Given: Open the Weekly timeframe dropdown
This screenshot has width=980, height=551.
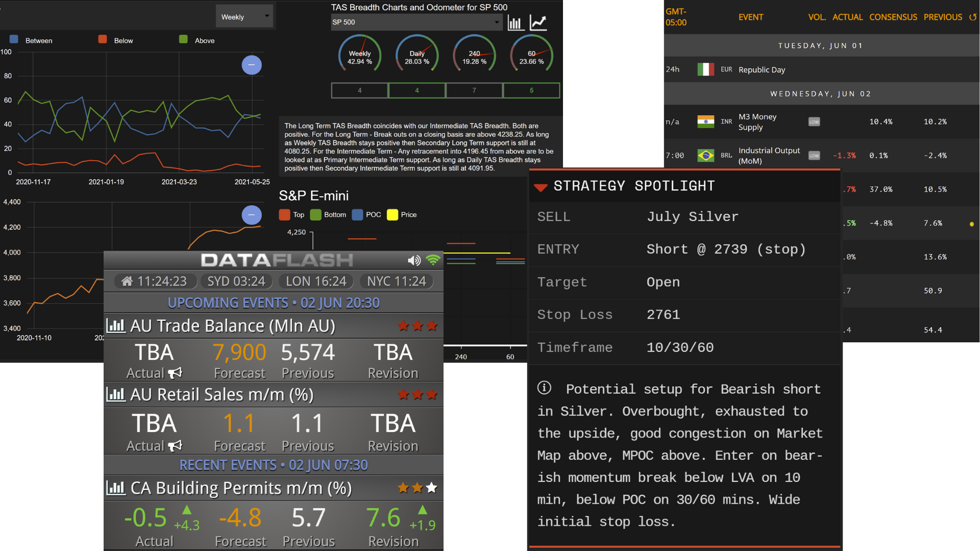Looking at the screenshot, I should click(x=244, y=17).
